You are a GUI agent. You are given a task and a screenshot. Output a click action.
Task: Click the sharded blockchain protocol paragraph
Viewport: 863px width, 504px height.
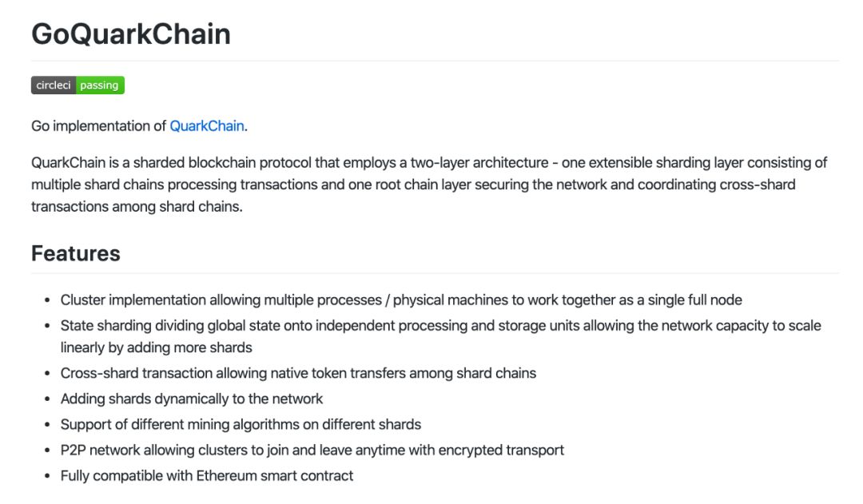click(429, 185)
